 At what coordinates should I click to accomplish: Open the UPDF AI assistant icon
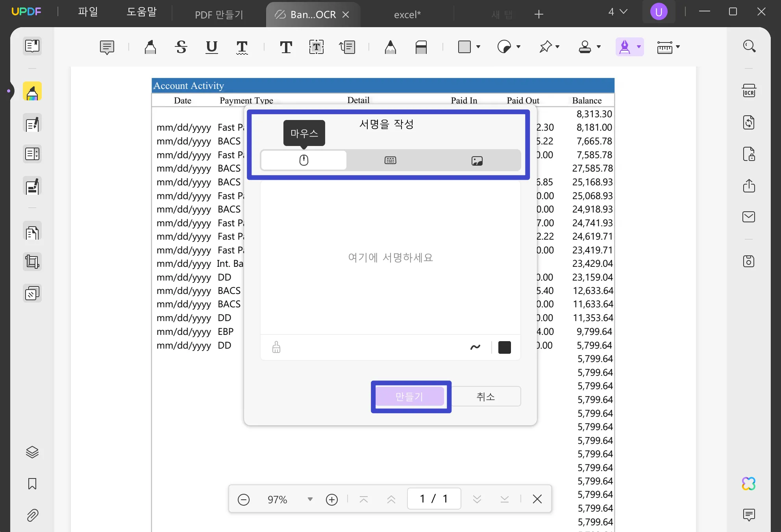749,484
